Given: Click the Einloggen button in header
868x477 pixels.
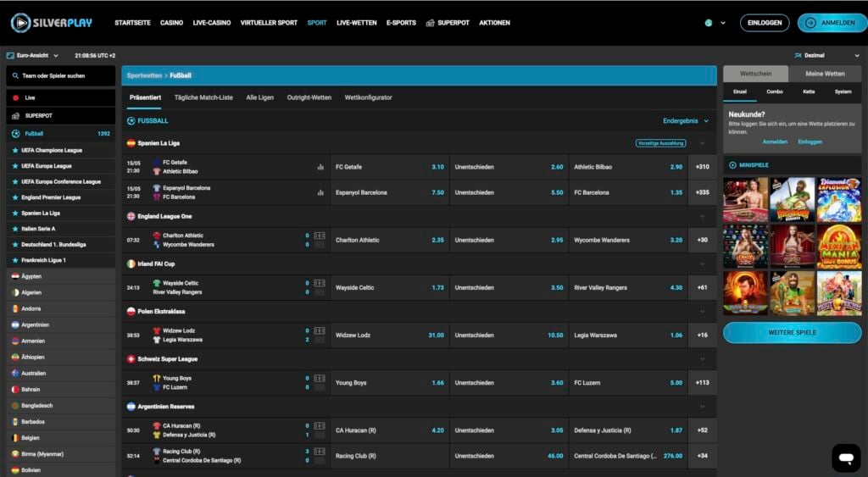Looking at the screenshot, I should click(x=765, y=23).
